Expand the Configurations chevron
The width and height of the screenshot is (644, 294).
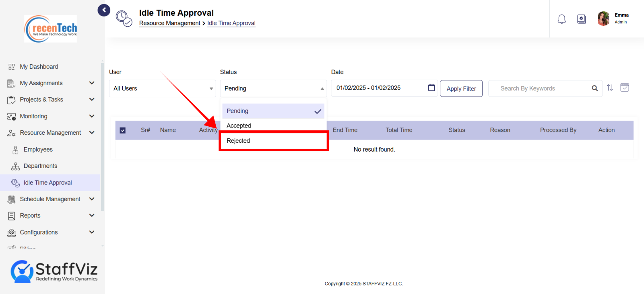pos(92,232)
